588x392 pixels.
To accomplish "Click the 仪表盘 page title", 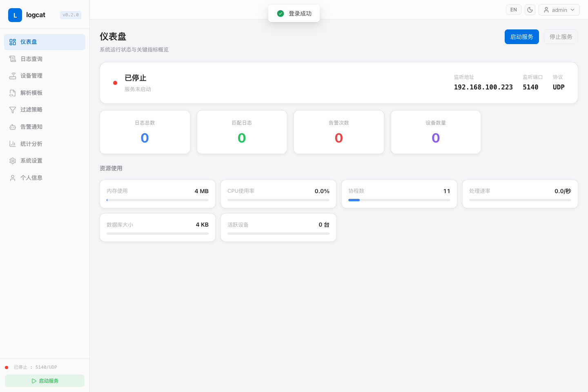I will pyautogui.click(x=113, y=37).
